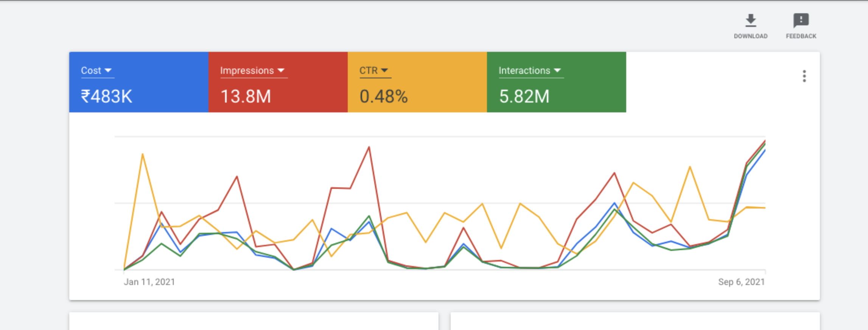Expand the Interactions metric dropdown arrow

[557, 70]
